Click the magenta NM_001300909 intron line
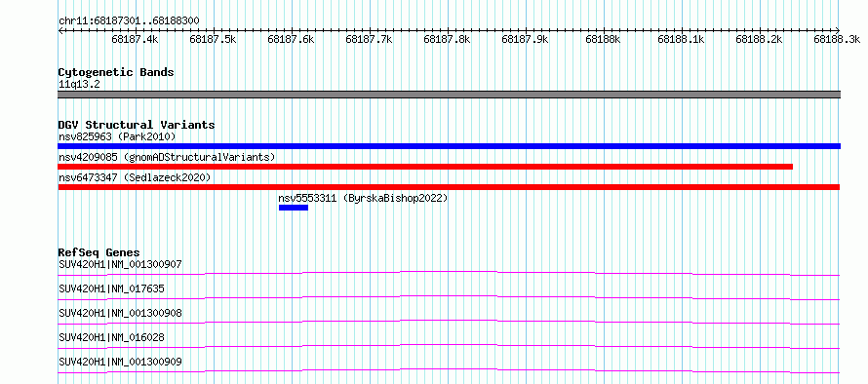868x384 pixels. (449, 369)
